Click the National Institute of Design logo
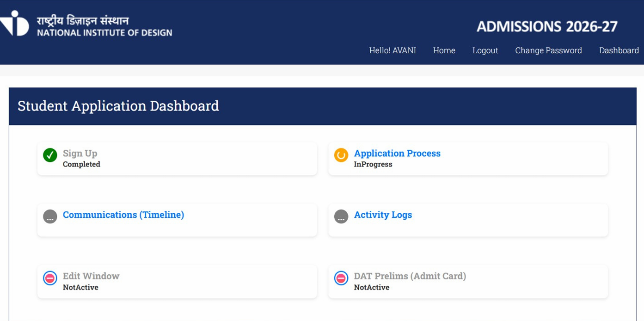Viewport: 644px width, 321px height. tap(86, 26)
